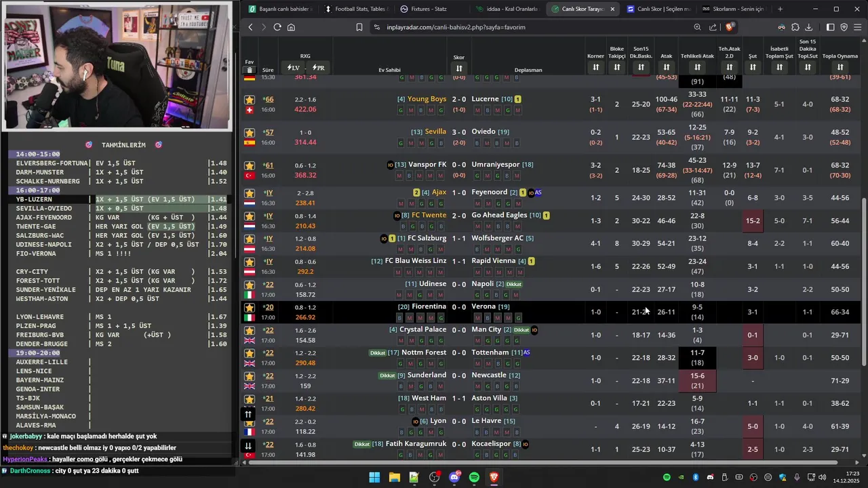Click the 314.44 value in Sevilla row
The height and width of the screenshot is (488, 868).
[x=305, y=142]
